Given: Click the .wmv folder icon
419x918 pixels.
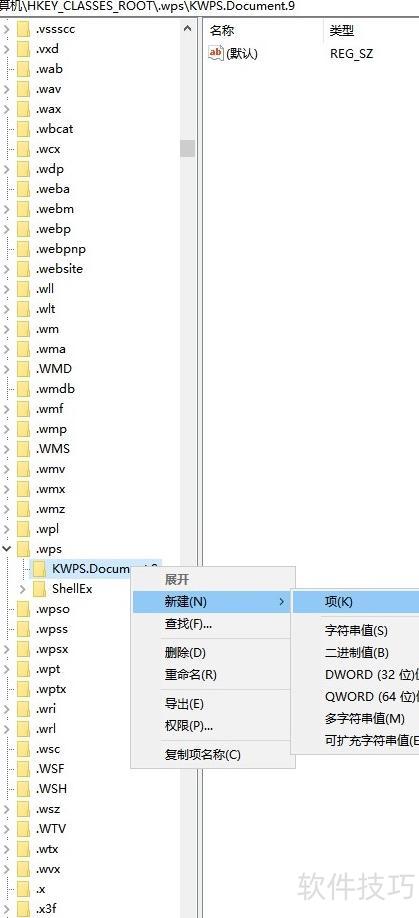Looking at the screenshot, I should (23, 469).
